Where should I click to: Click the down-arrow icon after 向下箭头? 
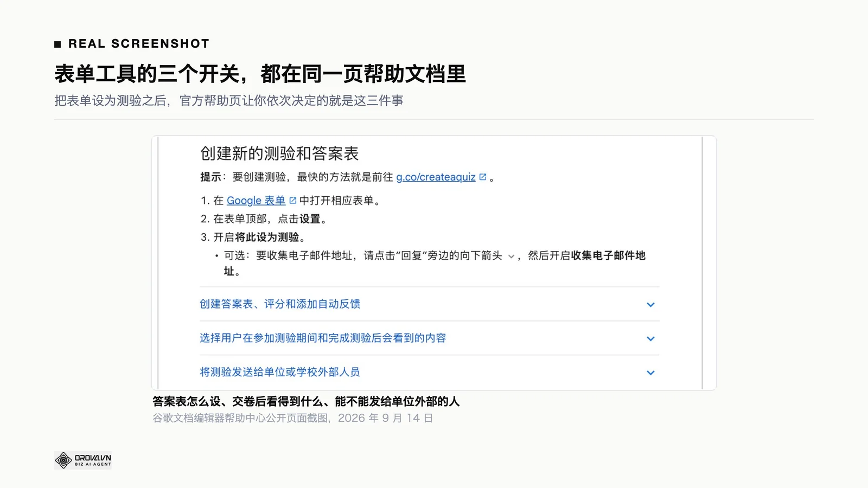(511, 256)
